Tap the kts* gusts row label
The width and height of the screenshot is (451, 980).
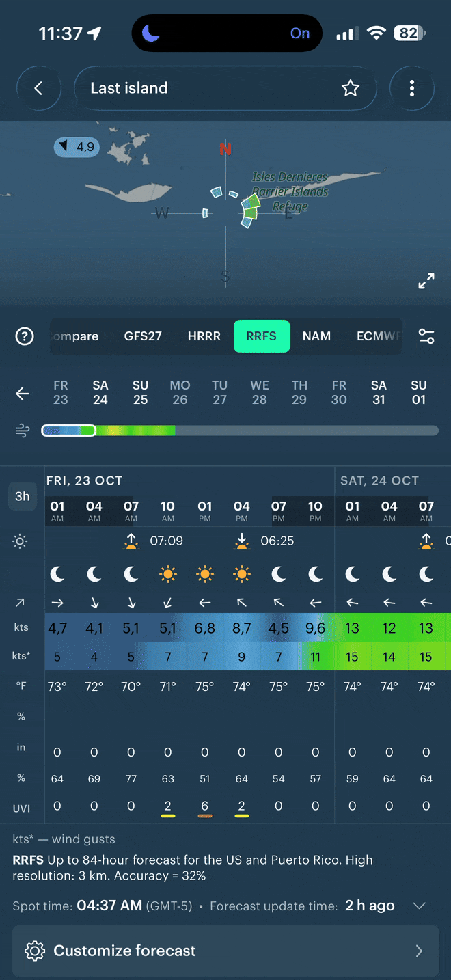(21, 657)
